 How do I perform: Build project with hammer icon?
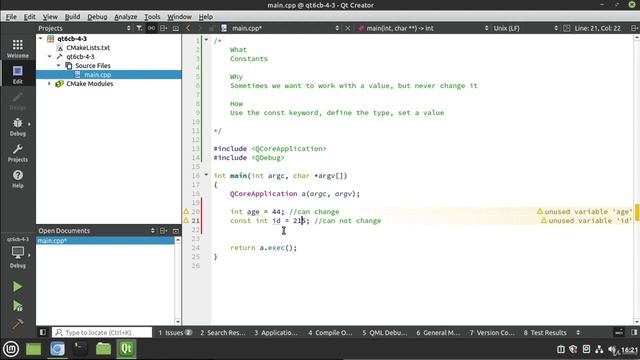(x=17, y=324)
